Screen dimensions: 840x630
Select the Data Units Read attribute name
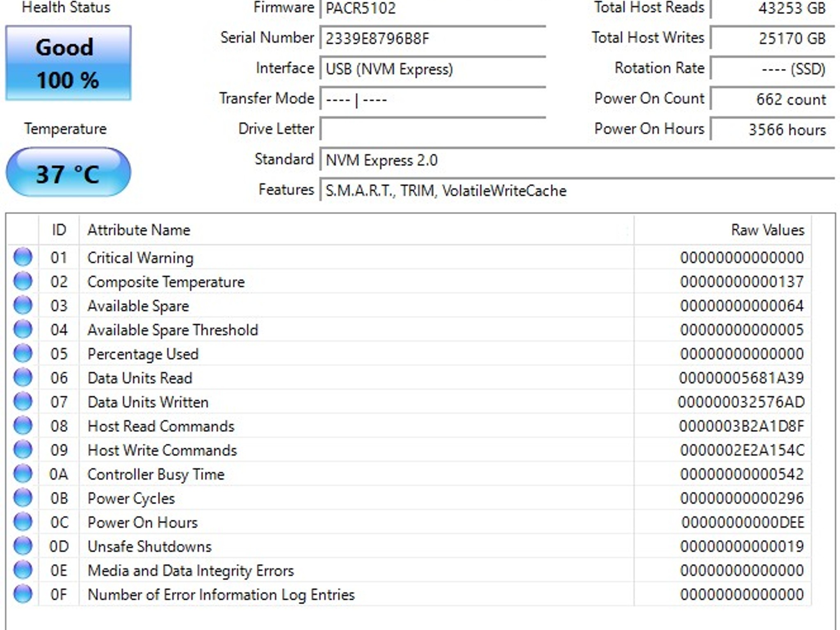pyautogui.click(x=140, y=378)
